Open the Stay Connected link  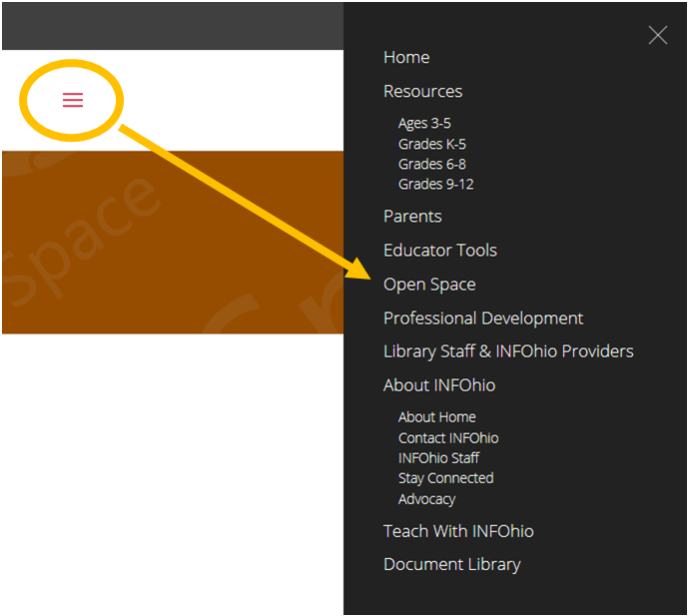click(446, 478)
